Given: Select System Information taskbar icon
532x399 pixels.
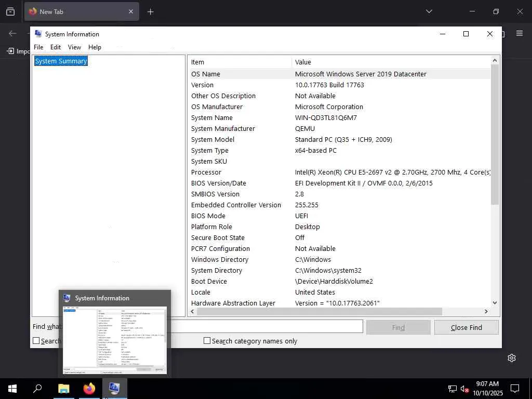Looking at the screenshot, I should click(115, 389).
